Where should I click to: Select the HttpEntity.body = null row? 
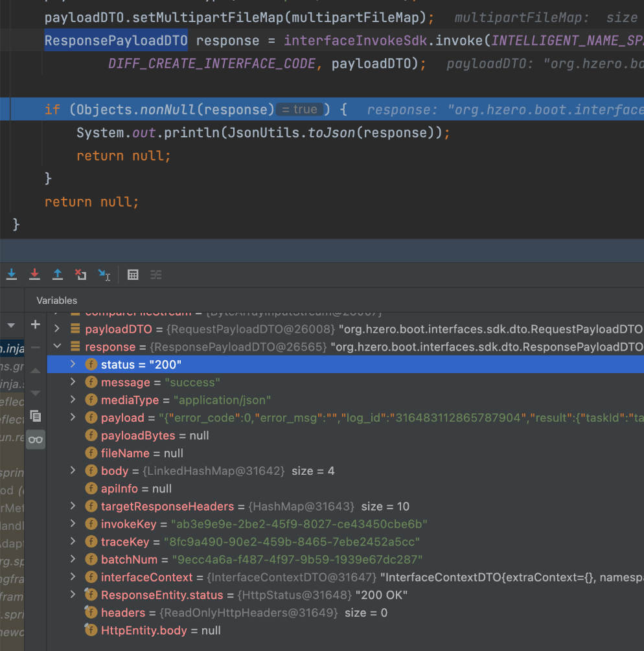point(345,631)
